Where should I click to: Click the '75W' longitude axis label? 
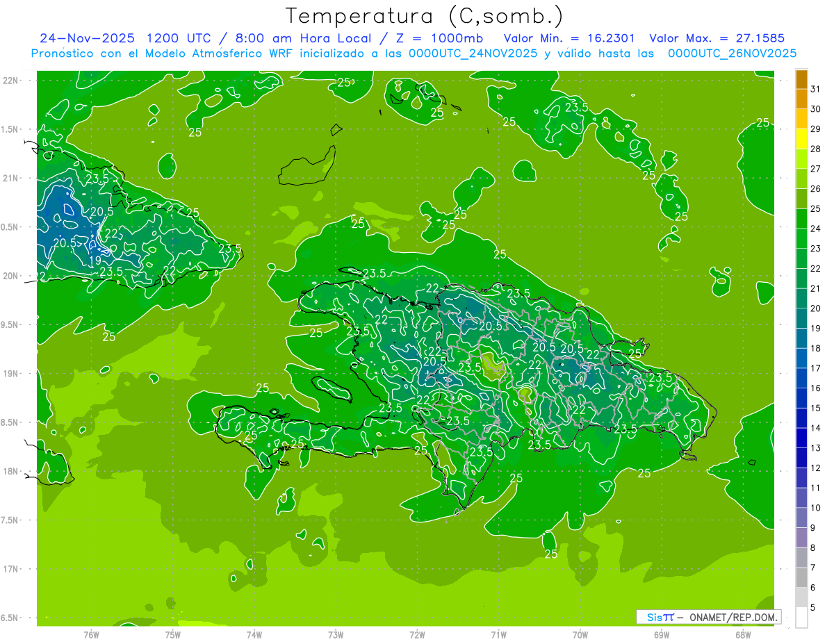point(172,635)
